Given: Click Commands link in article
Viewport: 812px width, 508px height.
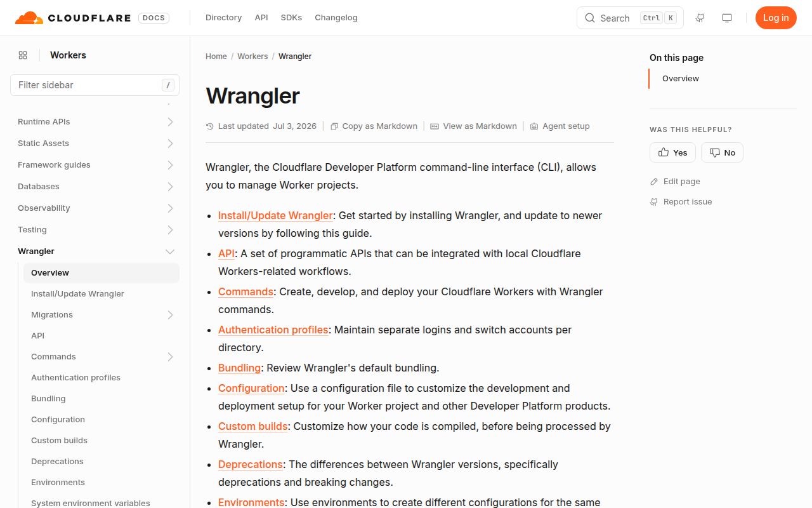Looking at the screenshot, I should (x=246, y=292).
